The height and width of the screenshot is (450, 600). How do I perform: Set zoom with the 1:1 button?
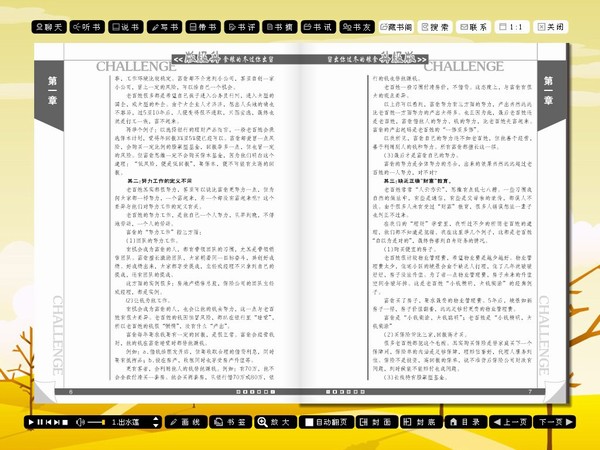[512, 27]
